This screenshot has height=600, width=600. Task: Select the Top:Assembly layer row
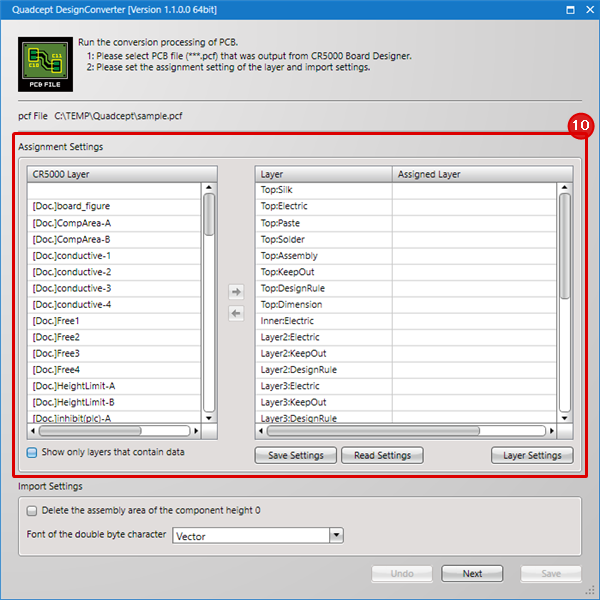[x=406, y=256]
